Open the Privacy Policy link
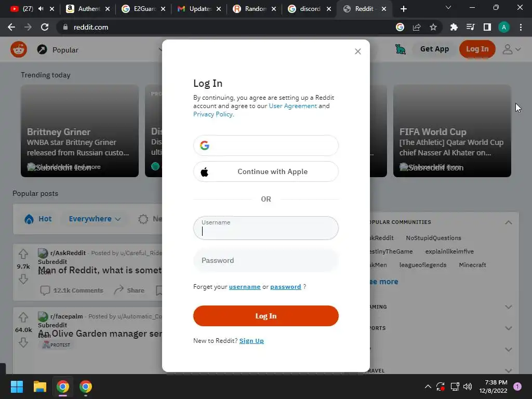The width and height of the screenshot is (532, 399). click(x=214, y=114)
